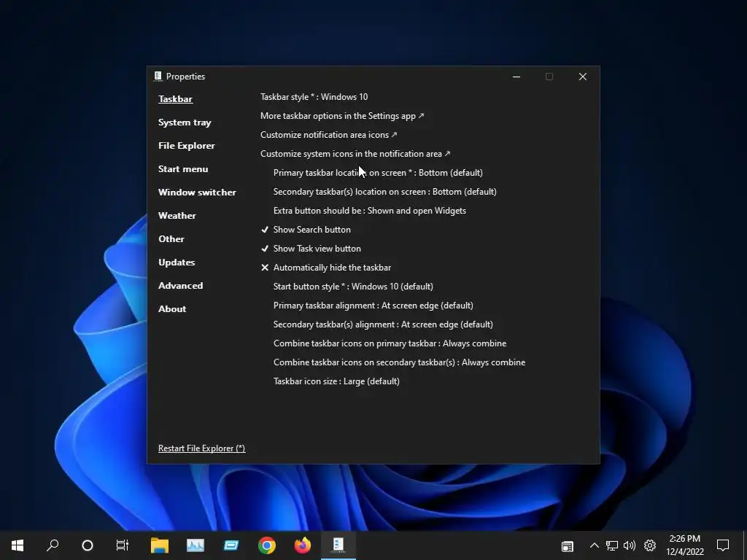Open File Explorer from the taskbar
This screenshot has height=560, width=747.
[x=160, y=545]
